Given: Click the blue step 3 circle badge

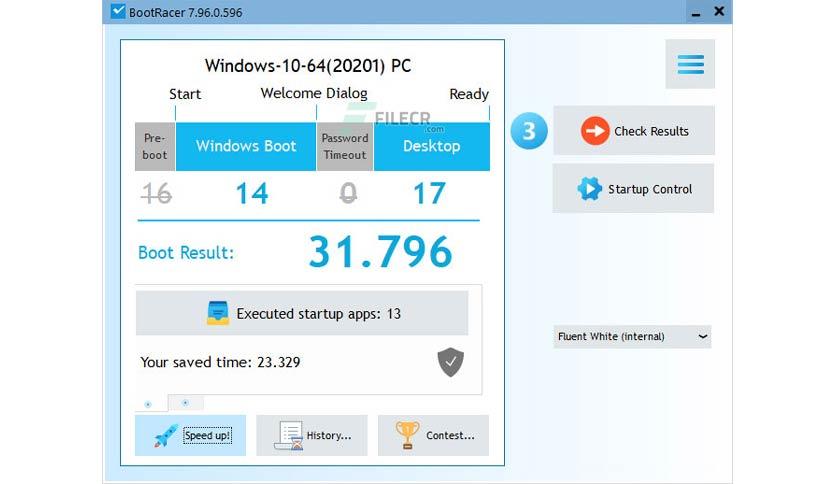Looking at the screenshot, I should 529,131.
